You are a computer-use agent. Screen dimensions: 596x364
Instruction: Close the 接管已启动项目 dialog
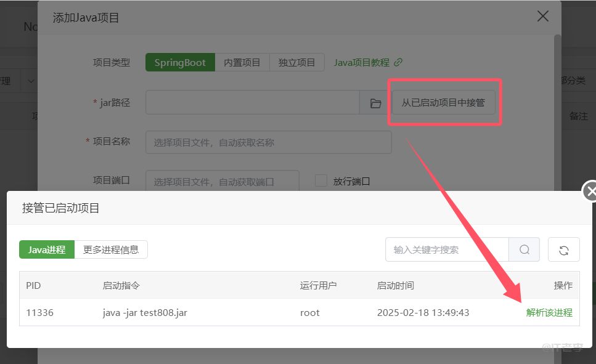(591, 191)
